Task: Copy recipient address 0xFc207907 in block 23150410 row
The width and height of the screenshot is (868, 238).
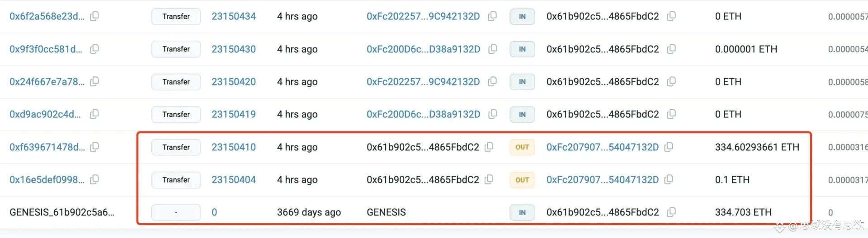Action: click(669, 147)
